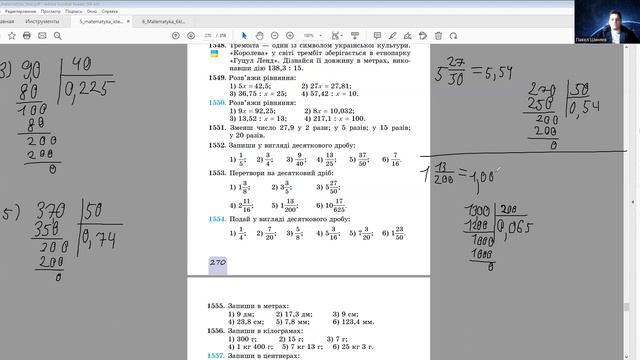This screenshot has height=360, width=640.
Task: Go to previous page with up arrow
Action: click(x=176, y=36)
